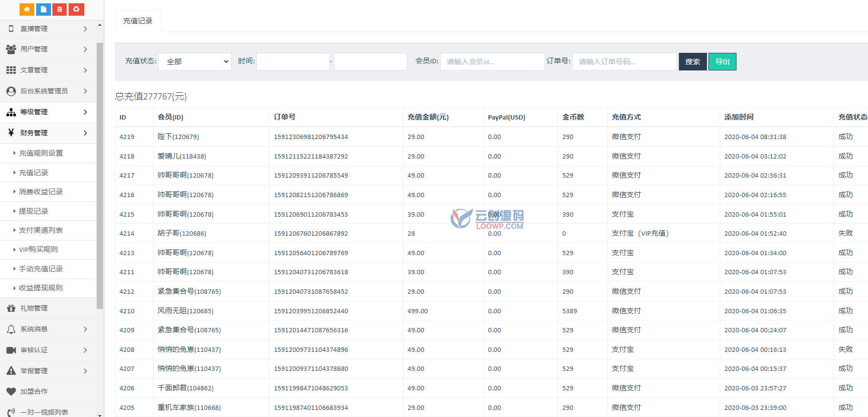Click the person icon beside 后台系统管理员
This screenshot has width=868, height=417.
[x=11, y=91]
